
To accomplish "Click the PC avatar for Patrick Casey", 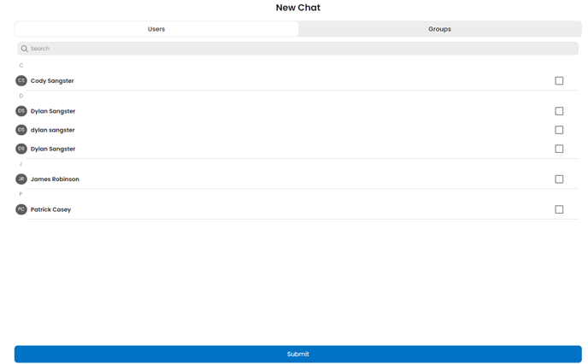I will click(x=21, y=209).
